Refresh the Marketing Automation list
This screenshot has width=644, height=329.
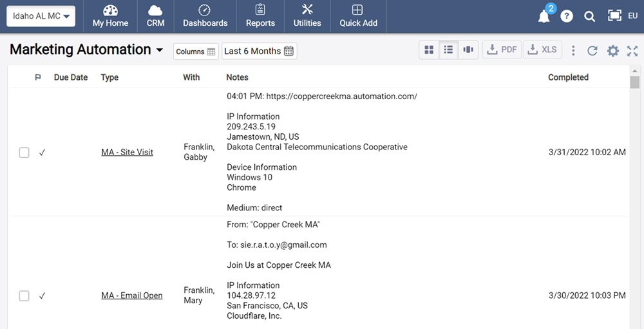tap(592, 50)
